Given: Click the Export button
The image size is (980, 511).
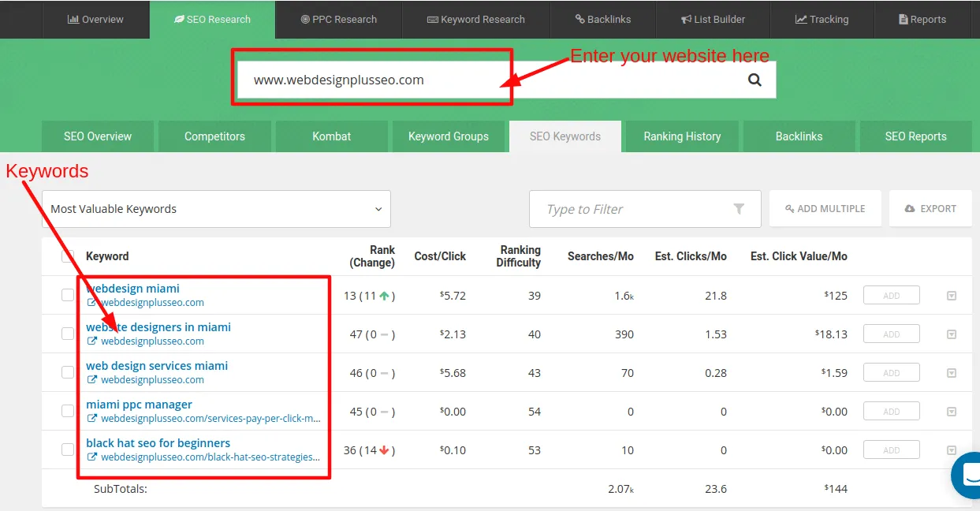Looking at the screenshot, I should coord(930,209).
